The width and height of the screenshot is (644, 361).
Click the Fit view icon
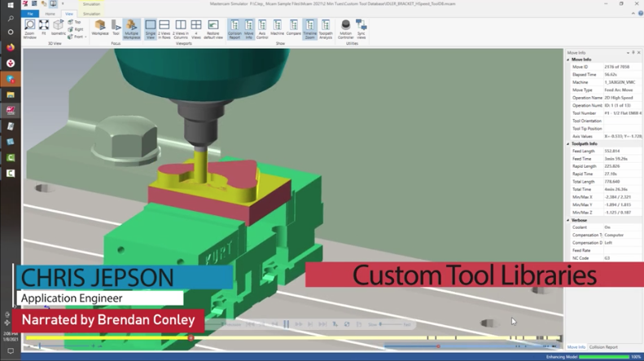pos(43,28)
